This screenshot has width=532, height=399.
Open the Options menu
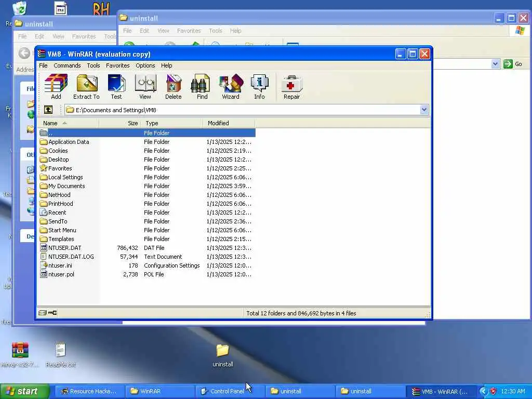(x=145, y=65)
